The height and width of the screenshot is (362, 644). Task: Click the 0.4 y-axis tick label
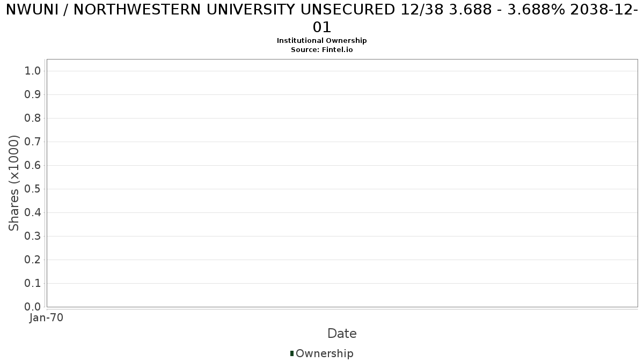(33, 213)
